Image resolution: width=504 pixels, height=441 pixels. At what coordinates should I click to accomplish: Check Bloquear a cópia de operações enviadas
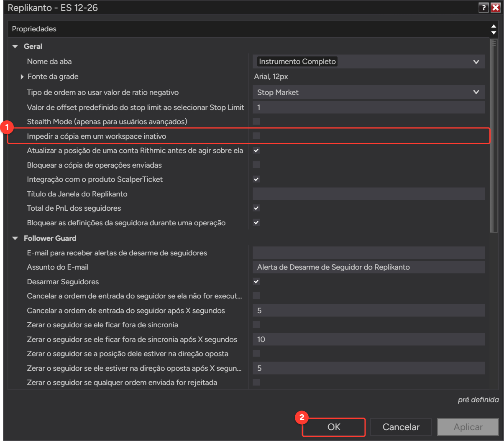pos(256,165)
